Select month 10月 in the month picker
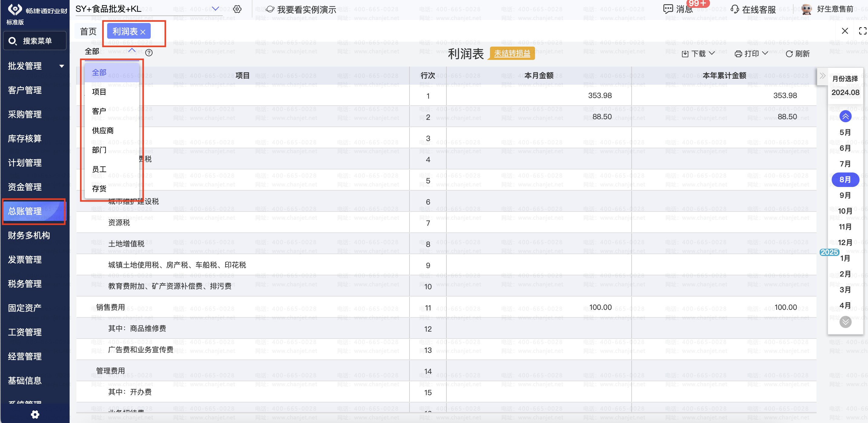Viewport: 868px width, 423px height. coord(845,211)
